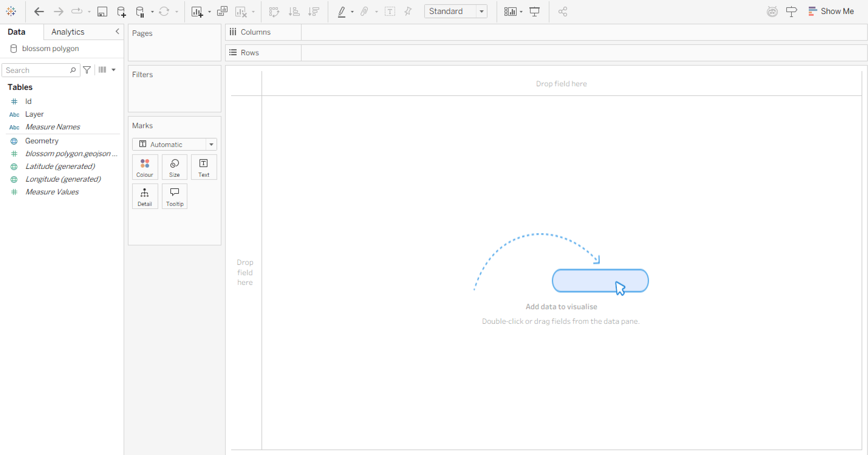
Task: Expand the data pane view options arrow
Action: click(x=114, y=70)
